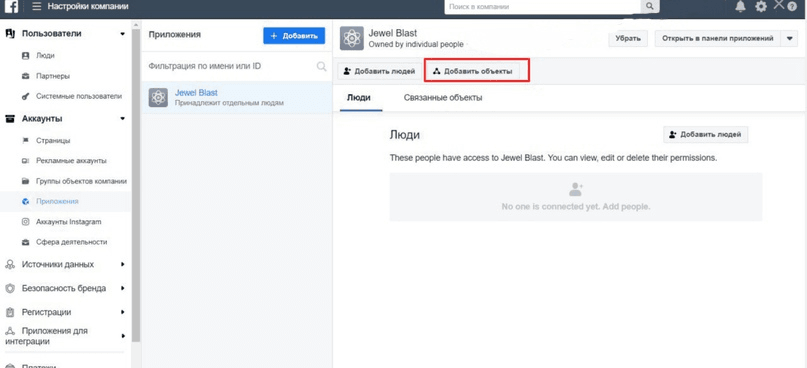Click the Безопасность бренда shield icon

pos(10,288)
